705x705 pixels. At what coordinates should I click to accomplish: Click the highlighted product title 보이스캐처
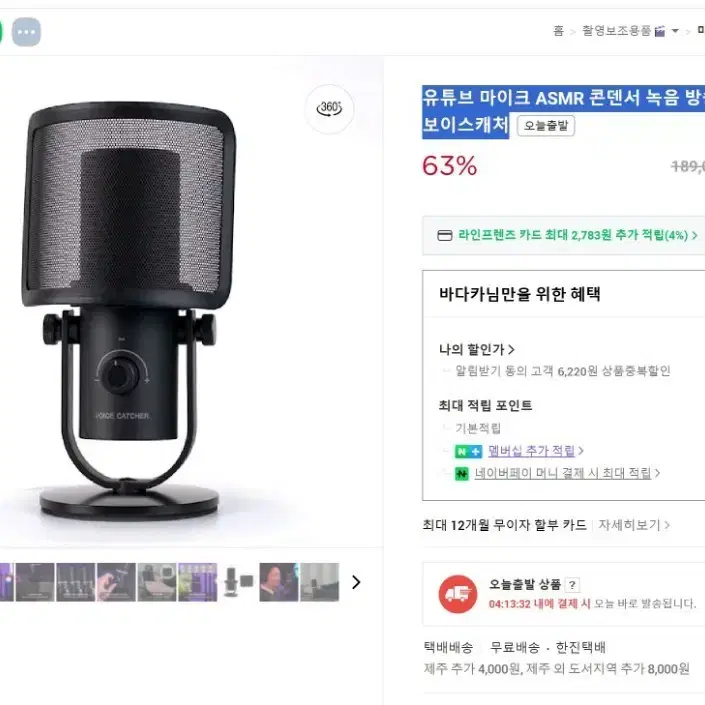[x=465, y=125]
